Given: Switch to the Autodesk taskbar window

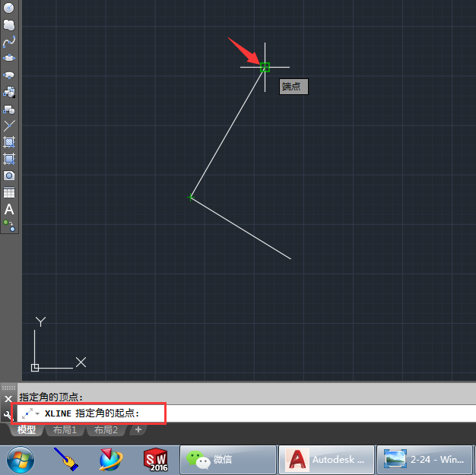Looking at the screenshot, I should (x=326, y=460).
